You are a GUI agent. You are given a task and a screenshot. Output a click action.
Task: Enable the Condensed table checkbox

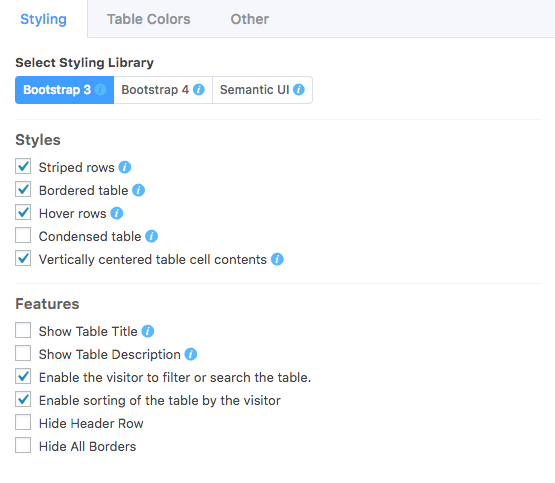[x=23, y=235]
